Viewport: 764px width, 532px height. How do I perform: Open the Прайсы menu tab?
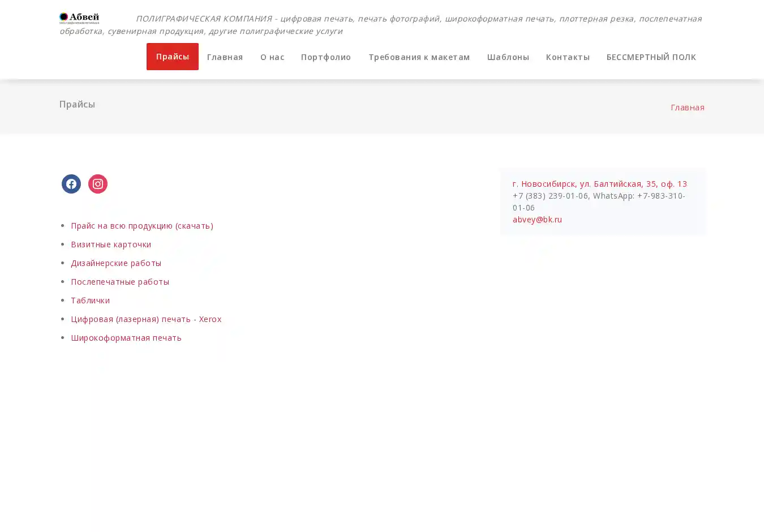[x=172, y=57]
